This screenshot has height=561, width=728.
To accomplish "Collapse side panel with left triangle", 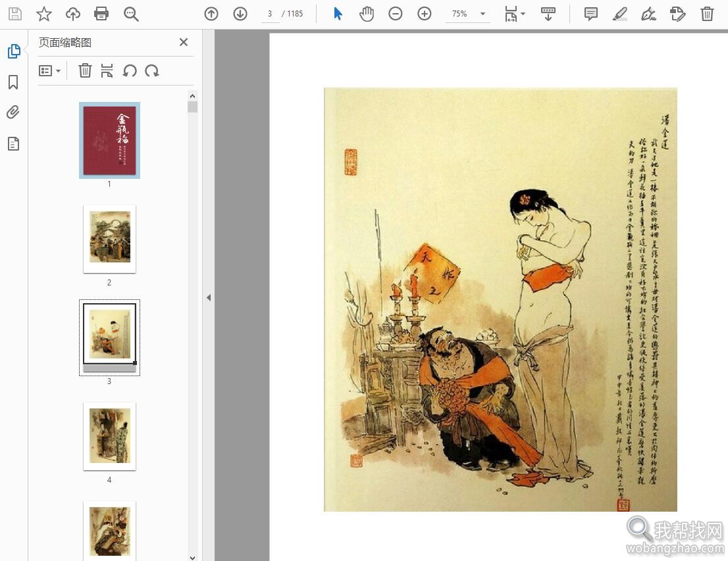I will tap(209, 297).
